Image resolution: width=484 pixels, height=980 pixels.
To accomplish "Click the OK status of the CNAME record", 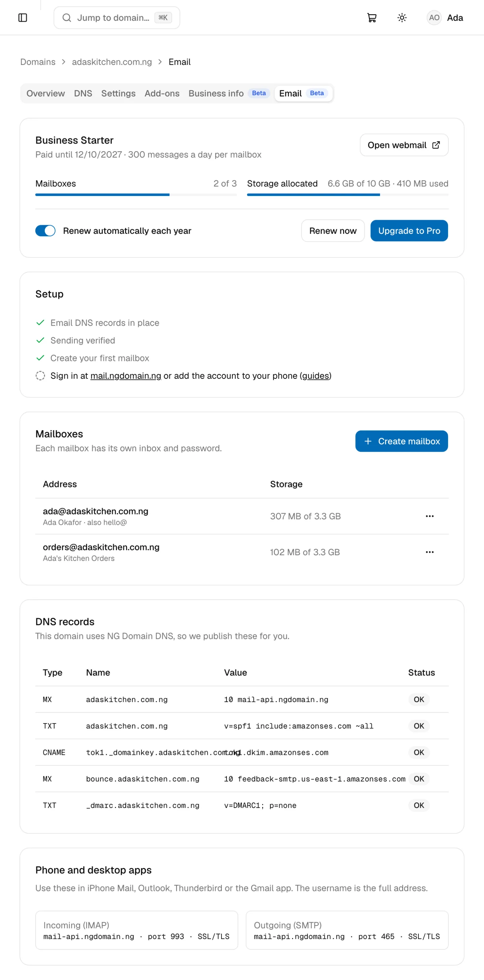I will click(x=418, y=752).
